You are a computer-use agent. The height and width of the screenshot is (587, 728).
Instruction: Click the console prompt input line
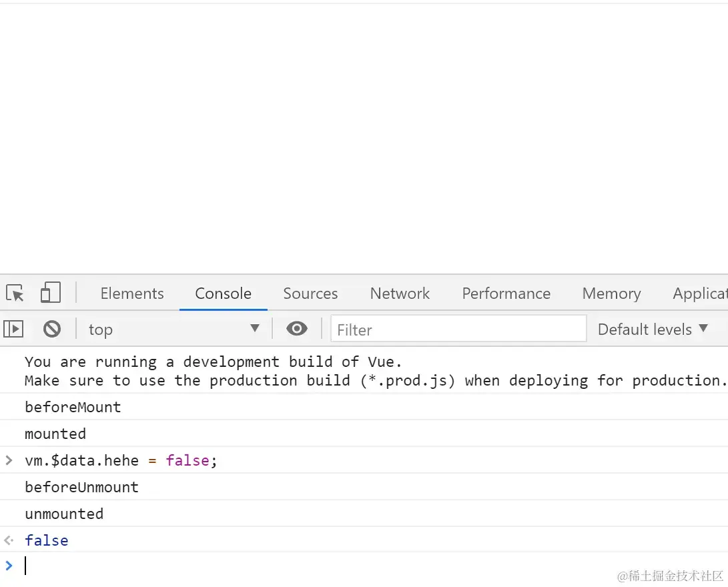334,566
